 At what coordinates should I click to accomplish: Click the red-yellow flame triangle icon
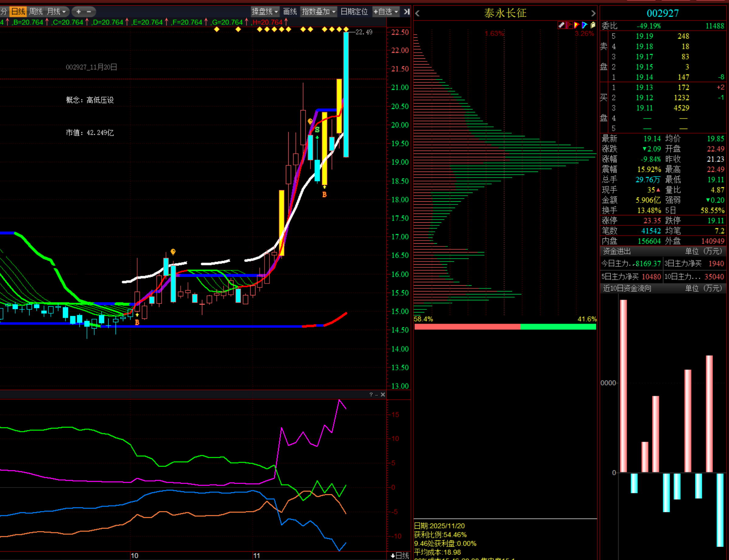(577, 25)
